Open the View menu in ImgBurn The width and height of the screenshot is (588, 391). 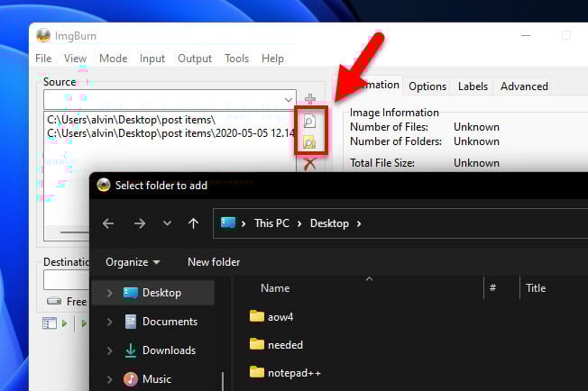(75, 59)
